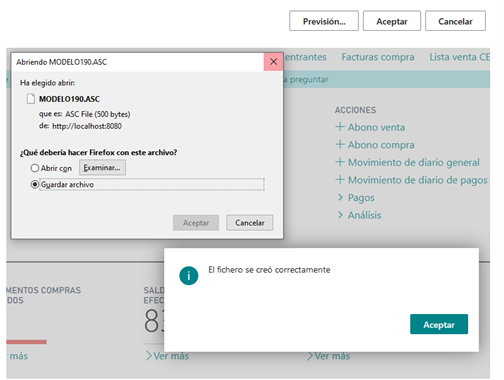Click plus icon for Movimiento de diario de pagos
504x380 pixels.
coord(340,180)
